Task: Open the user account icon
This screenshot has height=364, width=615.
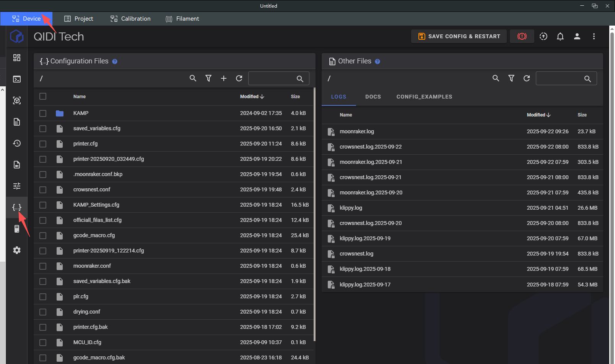Action: 577,36
